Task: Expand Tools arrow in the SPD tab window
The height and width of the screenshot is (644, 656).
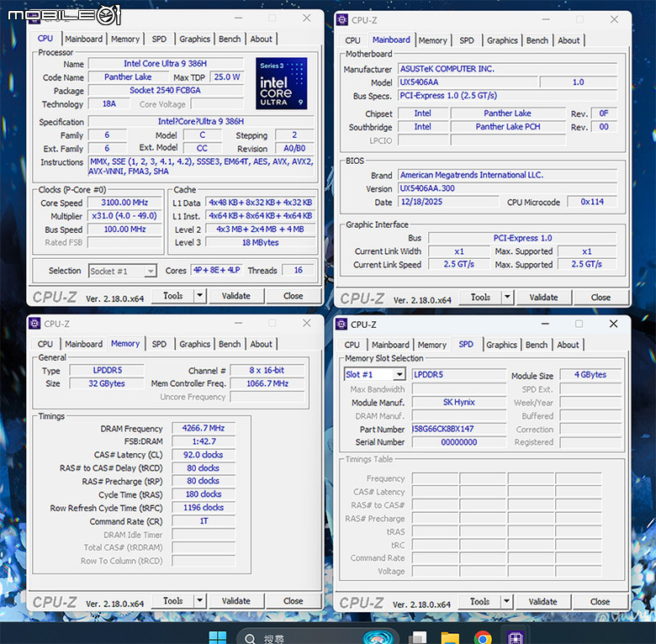Action: [x=506, y=602]
